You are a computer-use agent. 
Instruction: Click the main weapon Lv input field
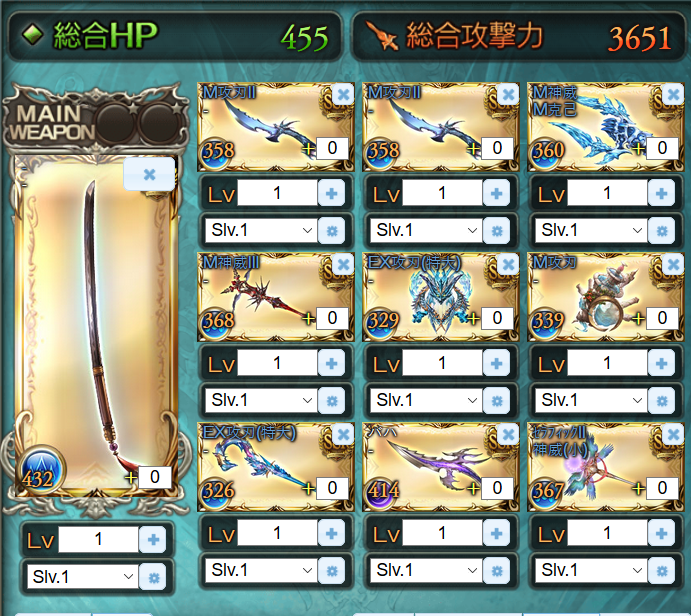click(99, 539)
